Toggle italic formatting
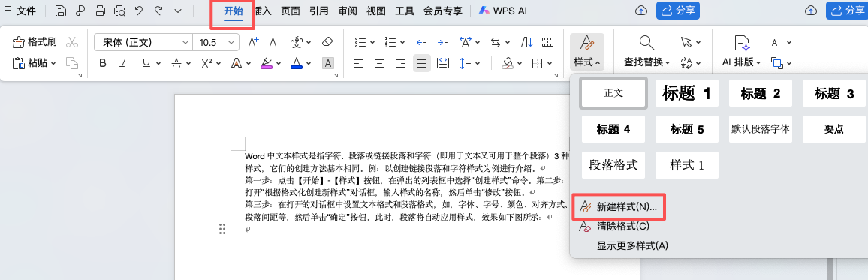 tap(124, 63)
